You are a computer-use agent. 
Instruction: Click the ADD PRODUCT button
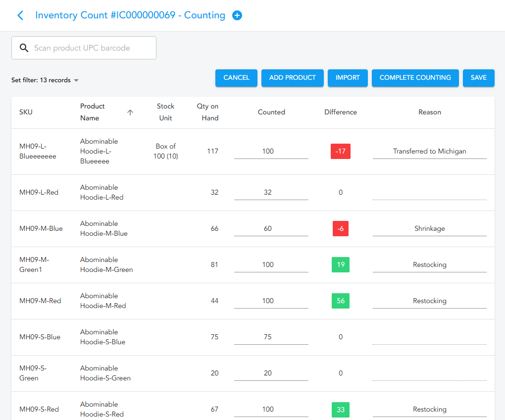(292, 78)
